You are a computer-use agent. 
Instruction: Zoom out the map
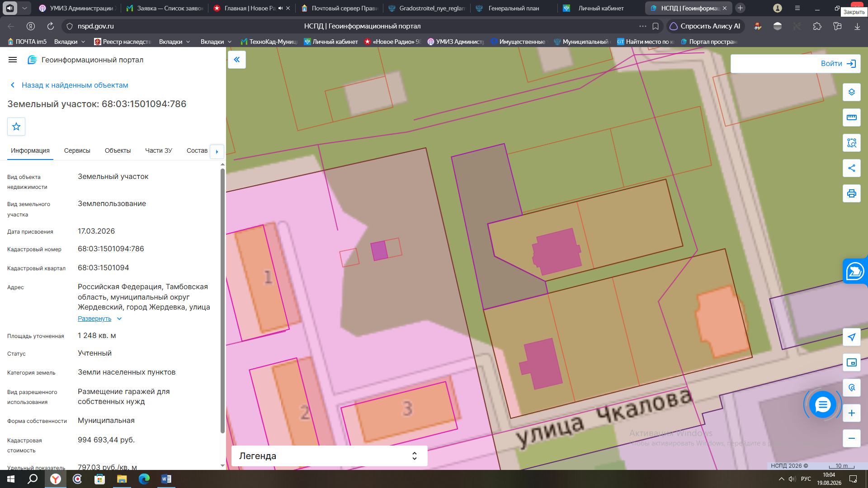tap(852, 438)
